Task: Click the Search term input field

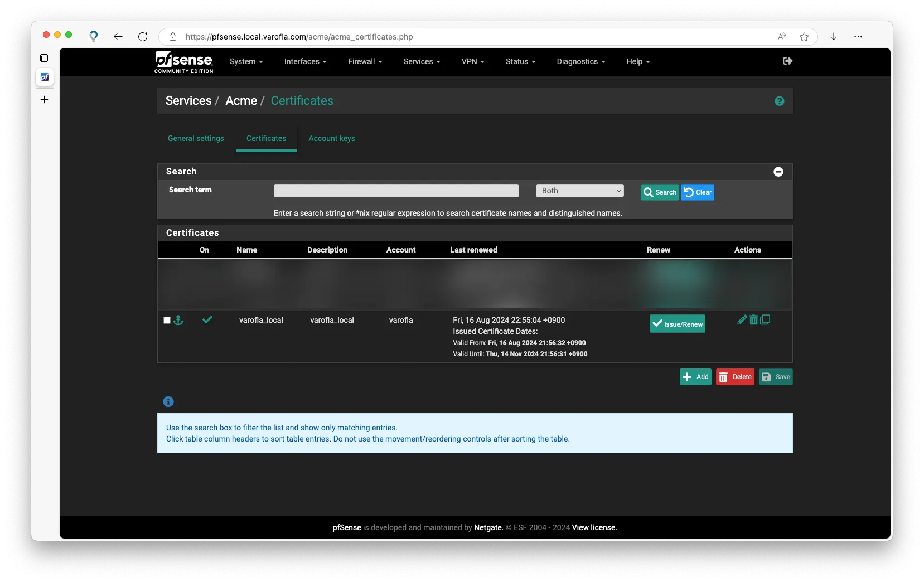Action: (396, 191)
